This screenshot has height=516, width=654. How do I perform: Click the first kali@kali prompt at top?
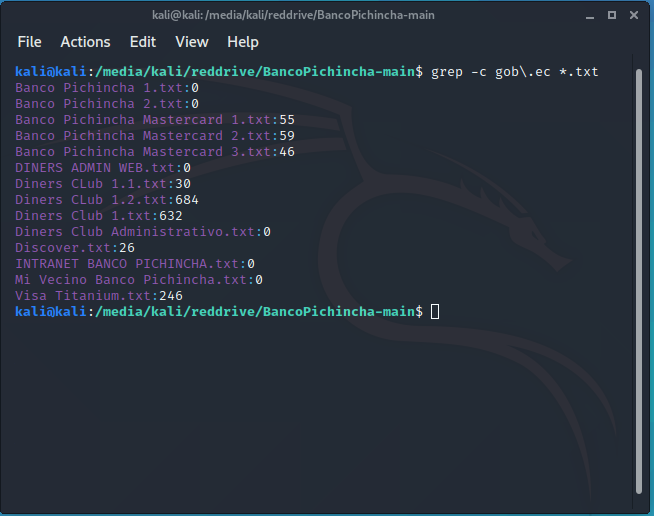click(x=51, y=72)
